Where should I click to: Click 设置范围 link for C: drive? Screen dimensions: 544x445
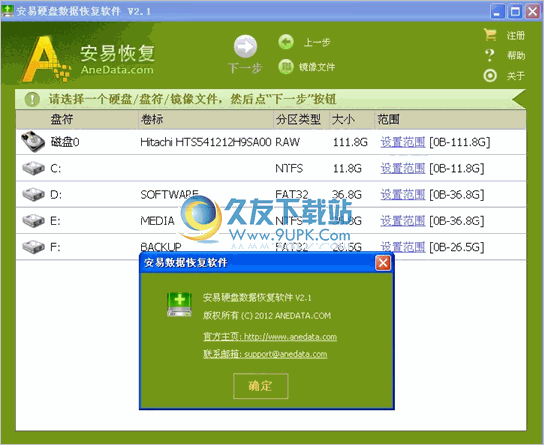pyautogui.click(x=403, y=168)
